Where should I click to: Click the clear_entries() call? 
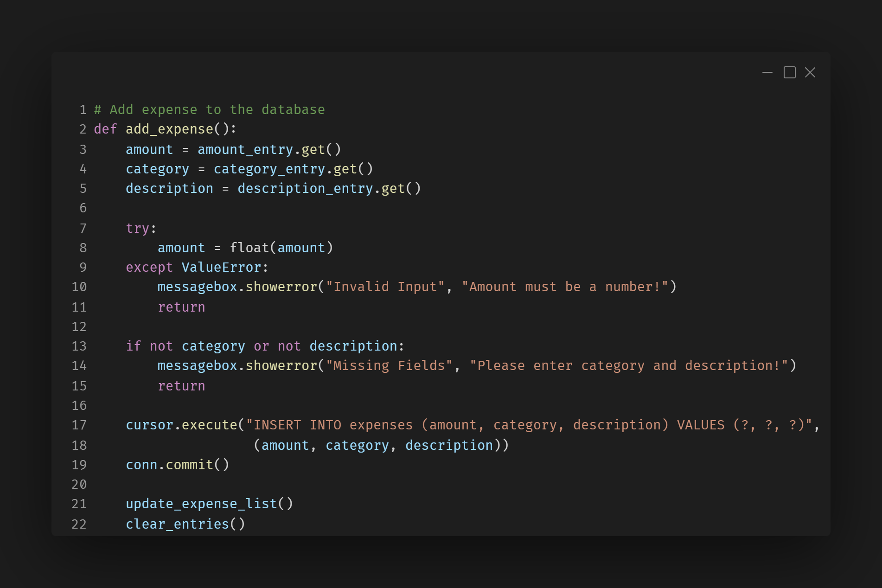[x=185, y=524]
